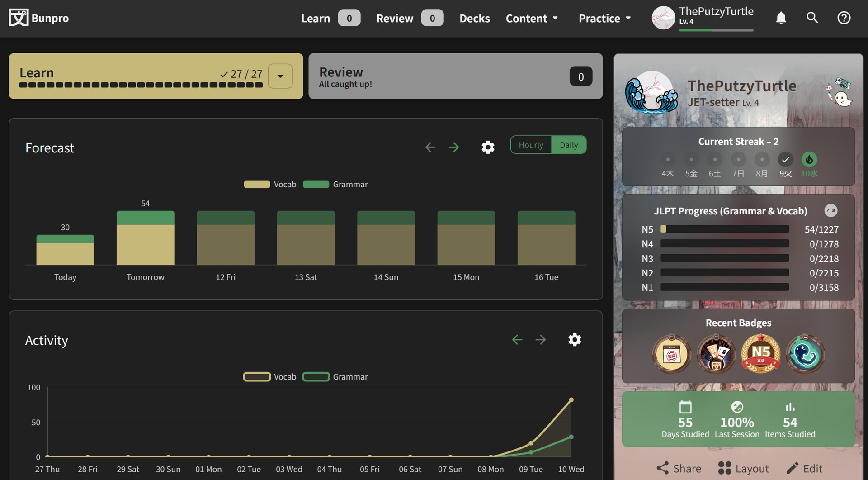
Task: Click the Tomorrow forecast bar
Action: 146,238
